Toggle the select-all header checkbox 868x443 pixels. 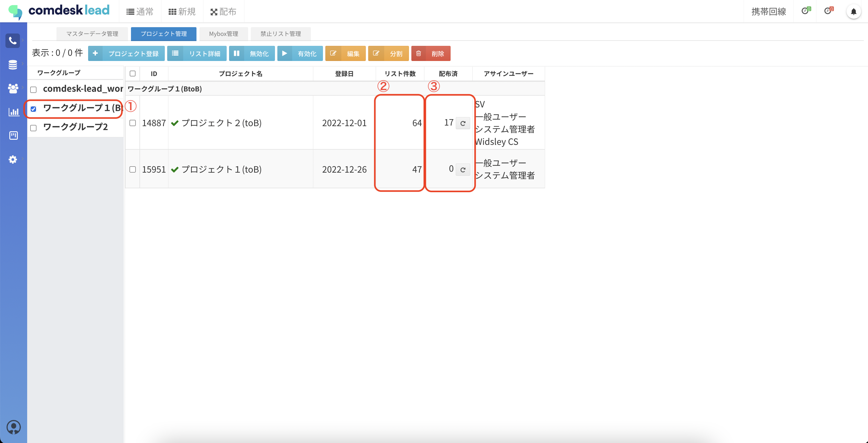132,73
